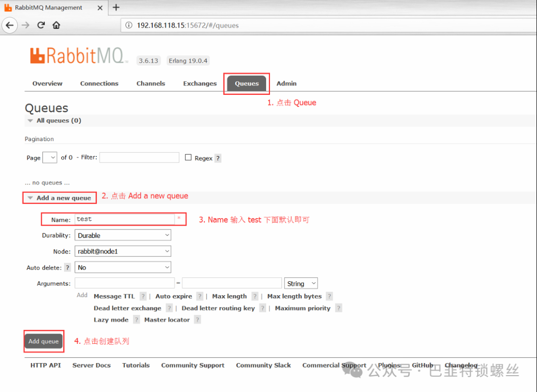Open the browser home page
Screen dimensions: 537x392
pyautogui.click(x=56, y=25)
